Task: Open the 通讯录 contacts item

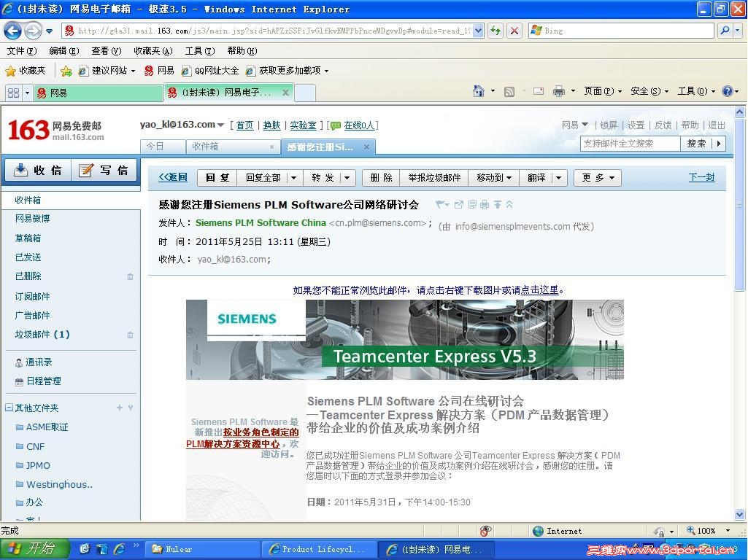Action: (38, 362)
